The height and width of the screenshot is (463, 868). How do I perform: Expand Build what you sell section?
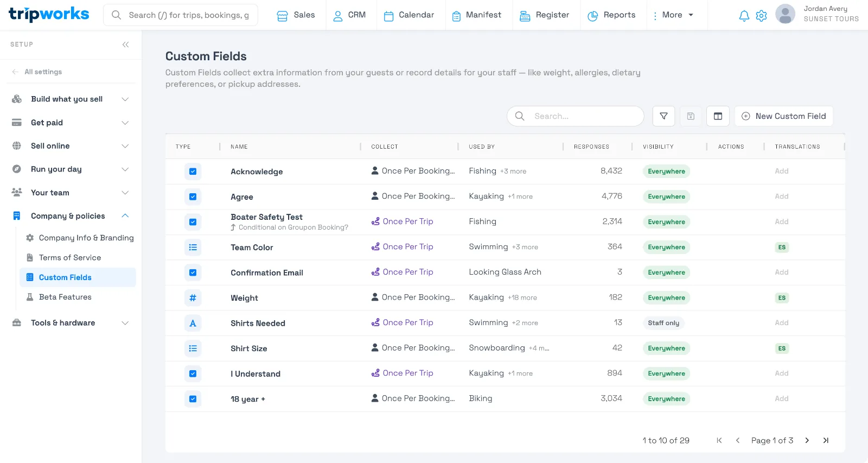[71, 99]
